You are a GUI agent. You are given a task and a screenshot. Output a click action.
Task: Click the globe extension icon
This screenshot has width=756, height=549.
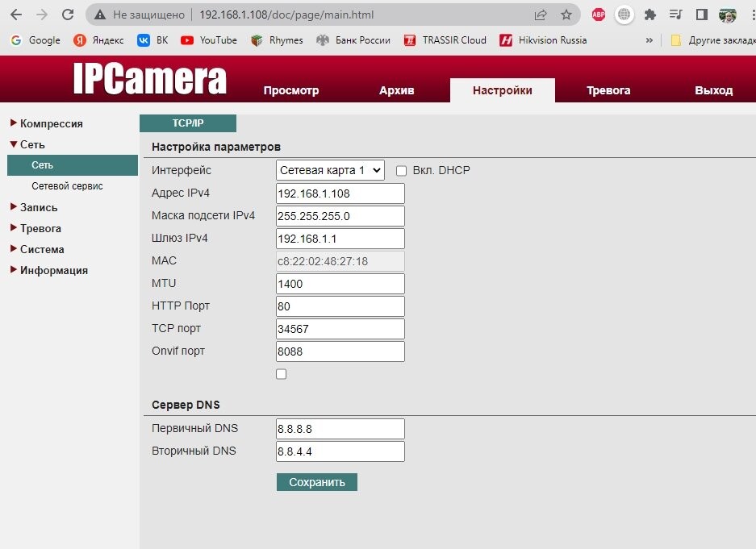pos(624,15)
